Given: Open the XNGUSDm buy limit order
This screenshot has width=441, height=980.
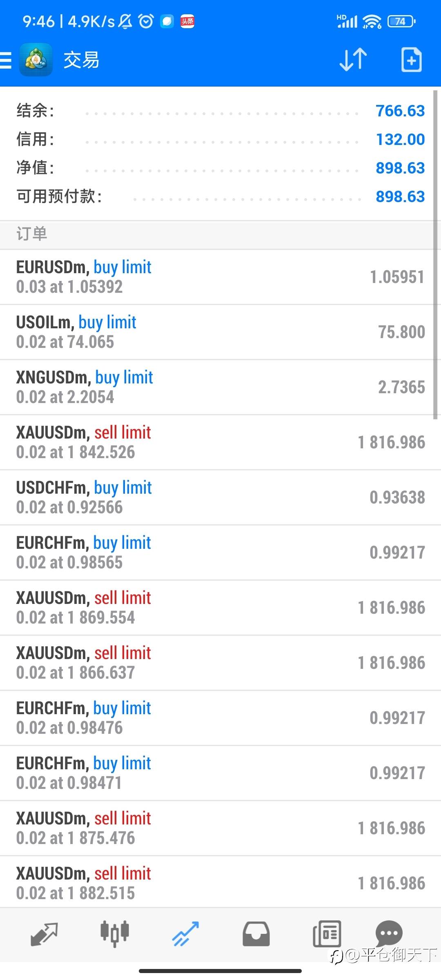Looking at the screenshot, I should pyautogui.click(x=220, y=387).
